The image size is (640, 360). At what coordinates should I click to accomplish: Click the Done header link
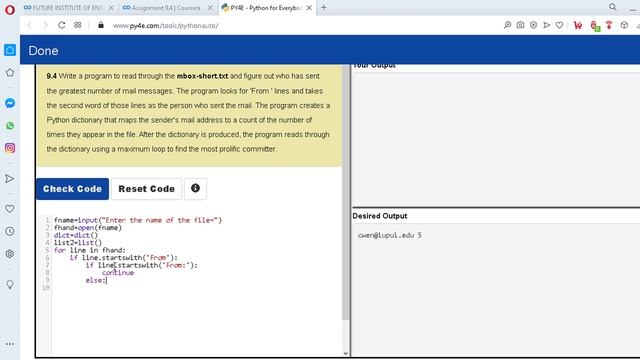coord(43,51)
